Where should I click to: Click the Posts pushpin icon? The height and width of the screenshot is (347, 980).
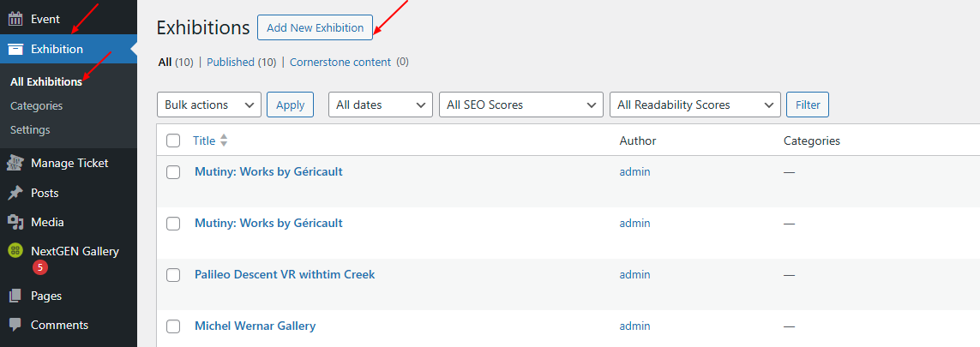15,194
